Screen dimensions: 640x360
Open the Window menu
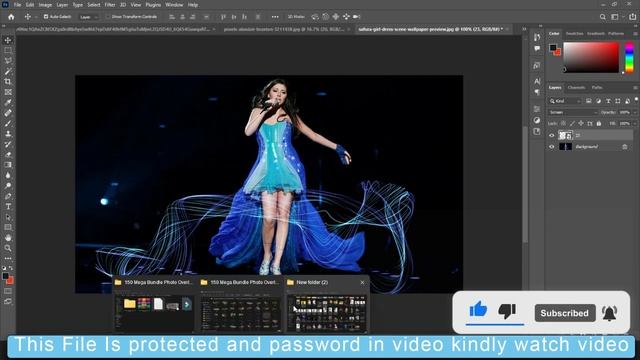(x=174, y=5)
